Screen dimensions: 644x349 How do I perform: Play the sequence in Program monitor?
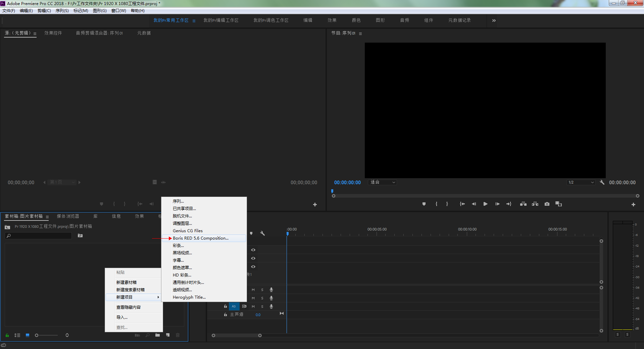(485, 204)
